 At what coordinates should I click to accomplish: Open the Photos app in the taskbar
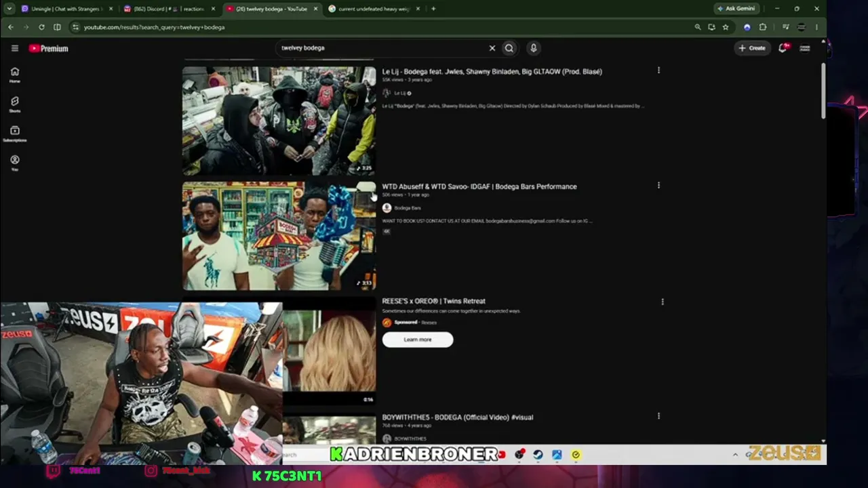(x=557, y=455)
